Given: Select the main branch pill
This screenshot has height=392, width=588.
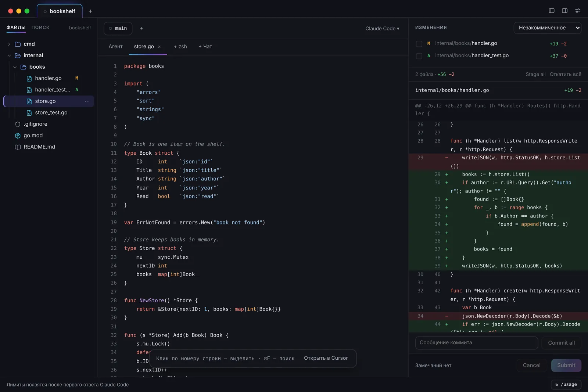Looking at the screenshot, I should click(x=118, y=28).
